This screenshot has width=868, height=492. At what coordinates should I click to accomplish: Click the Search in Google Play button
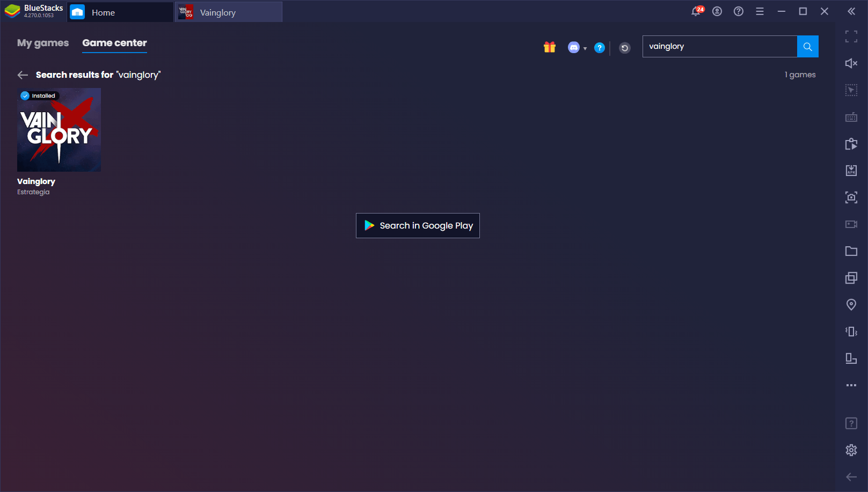click(418, 226)
